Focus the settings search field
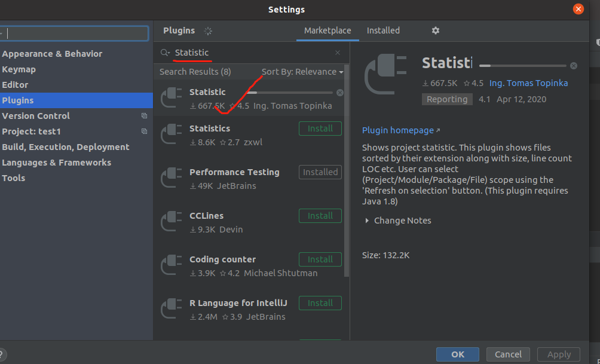 coord(74,33)
